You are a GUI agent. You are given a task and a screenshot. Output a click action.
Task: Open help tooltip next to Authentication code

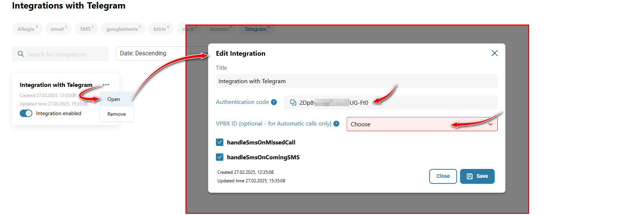pos(274,102)
